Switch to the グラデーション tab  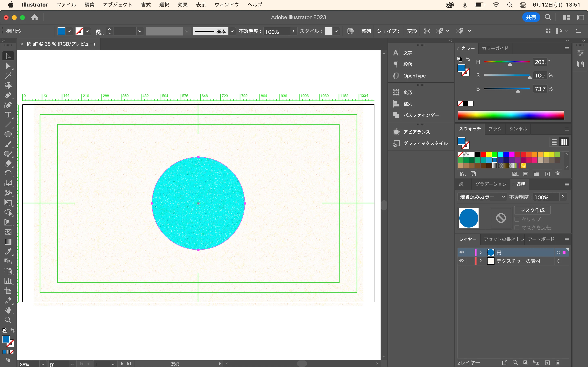click(x=491, y=184)
